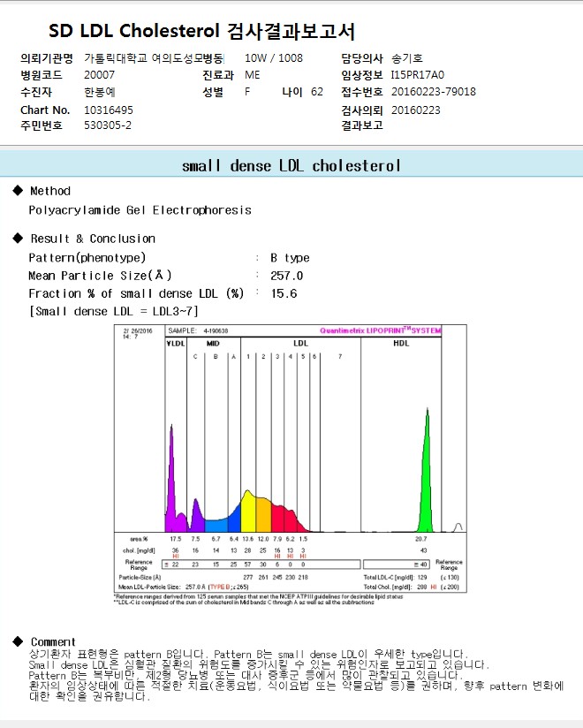
Task: Click the ward value '10W / 1008'
Action: coord(274,58)
